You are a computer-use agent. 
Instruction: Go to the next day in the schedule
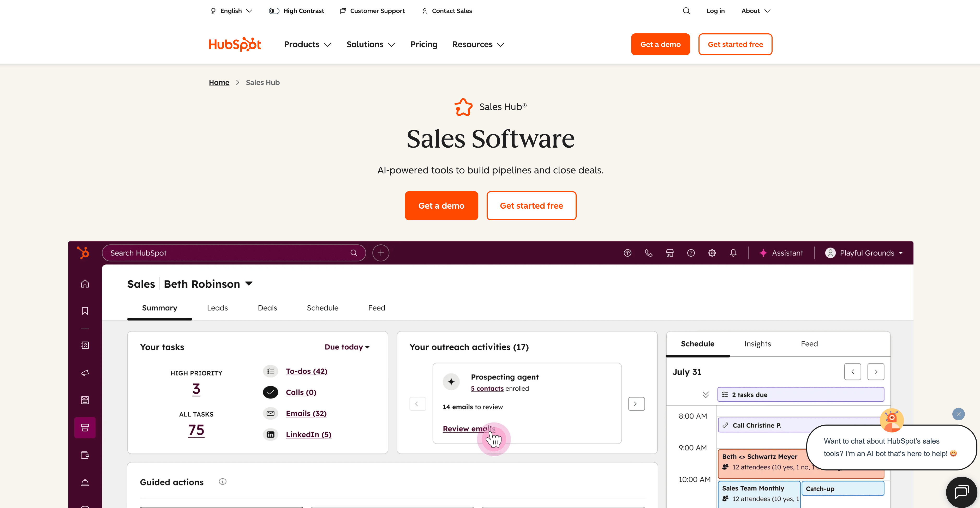[876, 372]
